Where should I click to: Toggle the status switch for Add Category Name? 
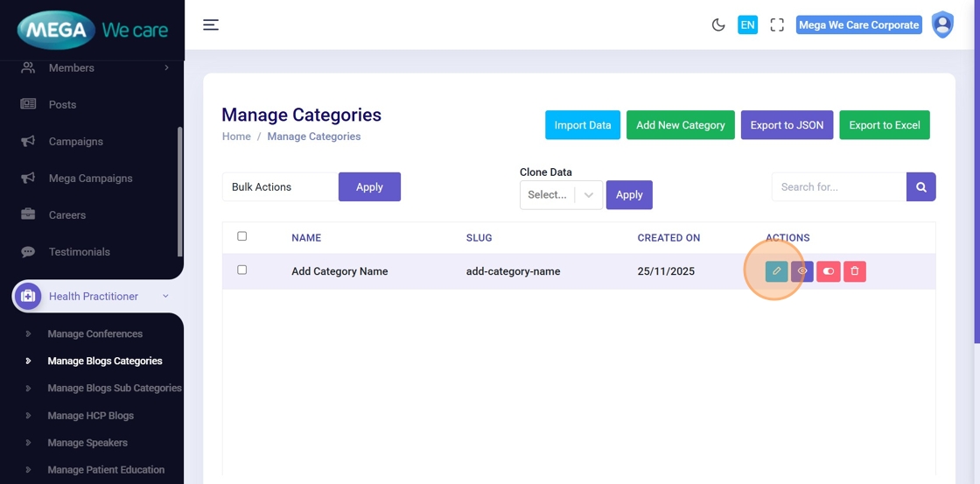829,271
